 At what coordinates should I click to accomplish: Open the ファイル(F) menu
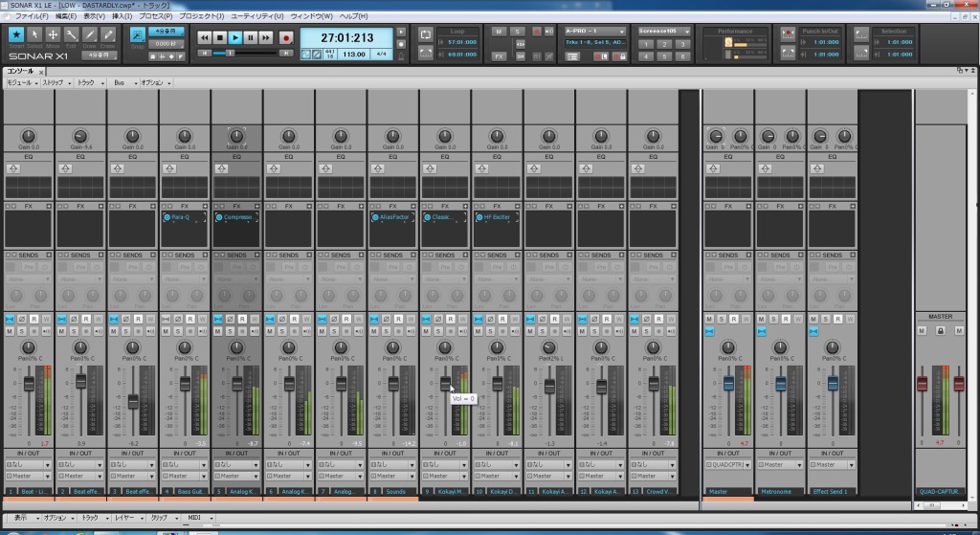[32, 16]
